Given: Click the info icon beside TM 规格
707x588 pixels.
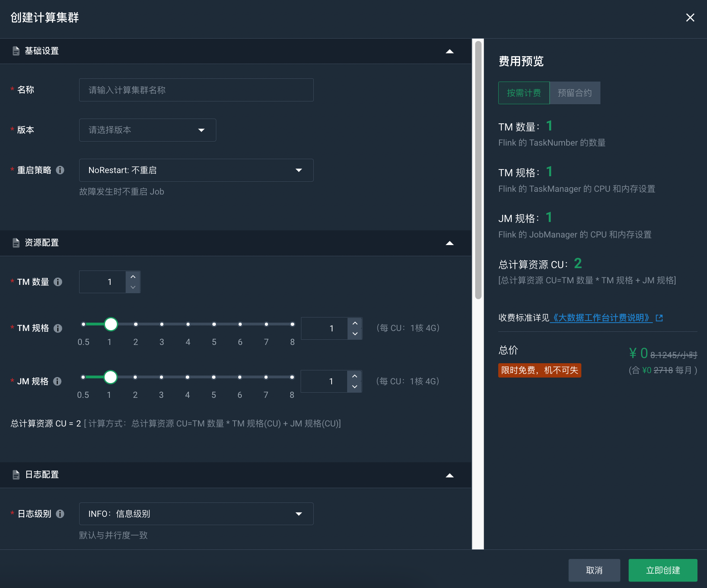Looking at the screenshot, I should 58,329.
